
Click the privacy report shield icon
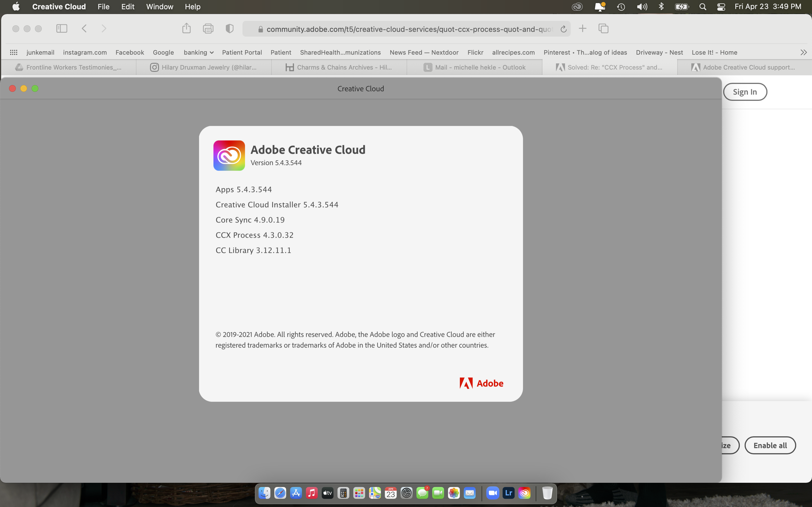point(229,28)
